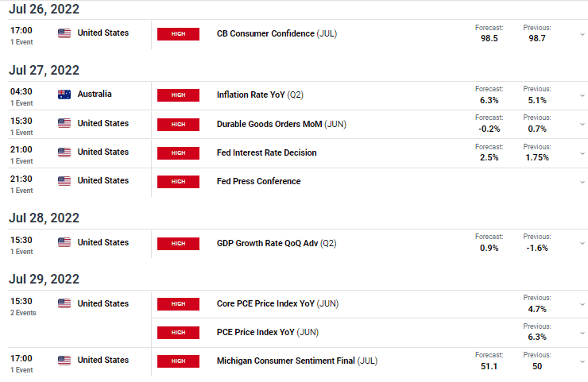This screenshot has width=588, height=382.
Task: Expand Inflation Rate YoY details chevron
Action: pyautogui.click(x=582, y=95)
